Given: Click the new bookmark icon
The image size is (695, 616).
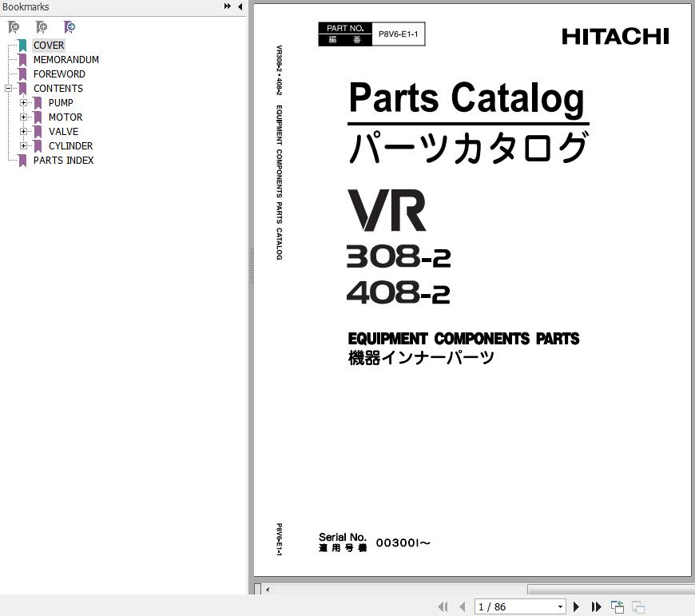Looking at the screenshot, I should click(x=42, y=27).
